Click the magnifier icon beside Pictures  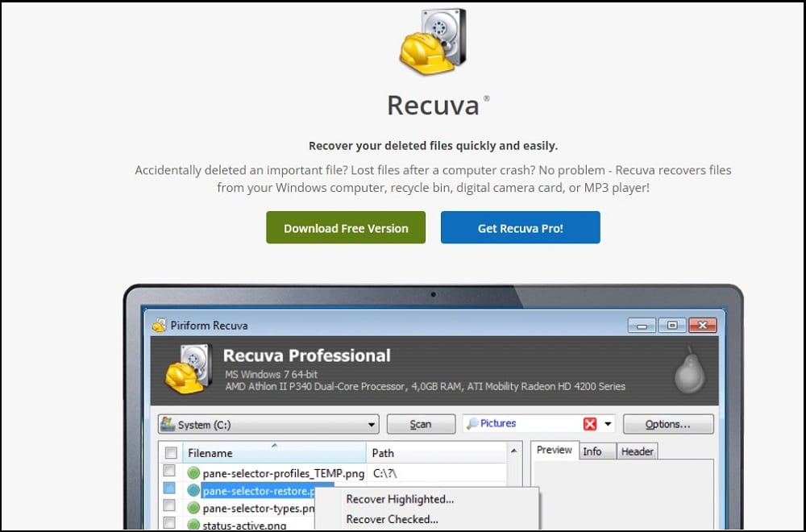point(472,423)
